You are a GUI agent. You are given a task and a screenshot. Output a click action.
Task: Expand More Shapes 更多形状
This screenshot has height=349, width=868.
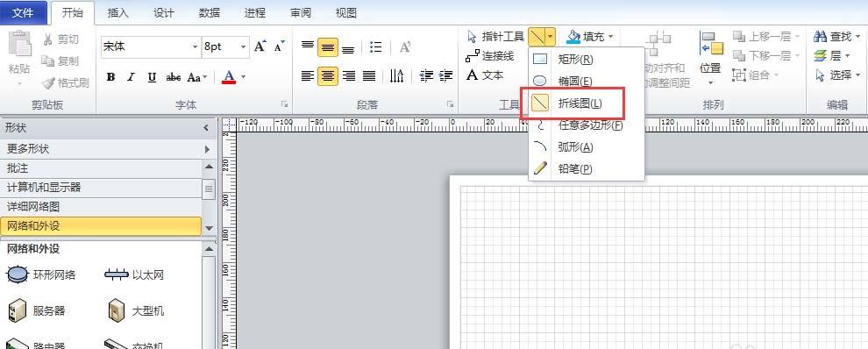point(108,149)
